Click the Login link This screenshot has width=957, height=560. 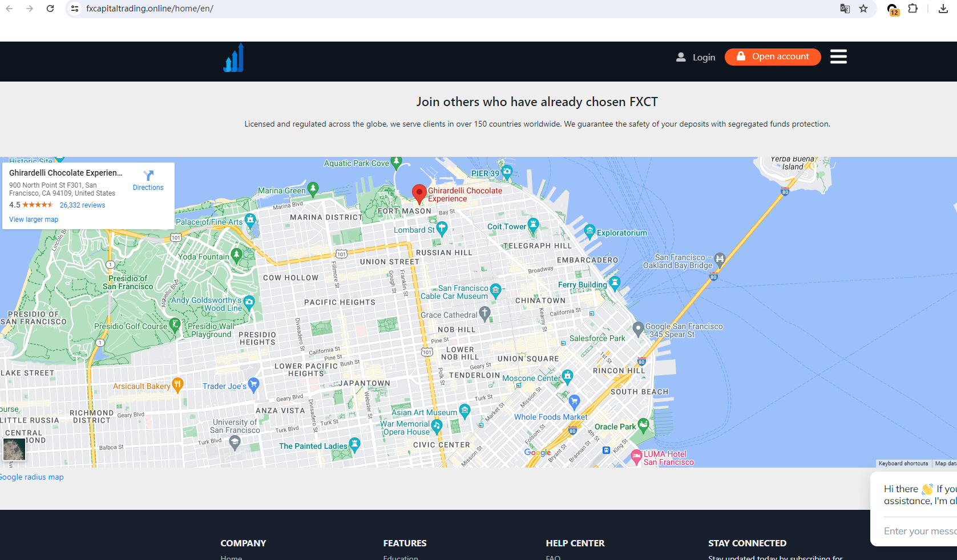pyautogui.click(x=696, y=57)
